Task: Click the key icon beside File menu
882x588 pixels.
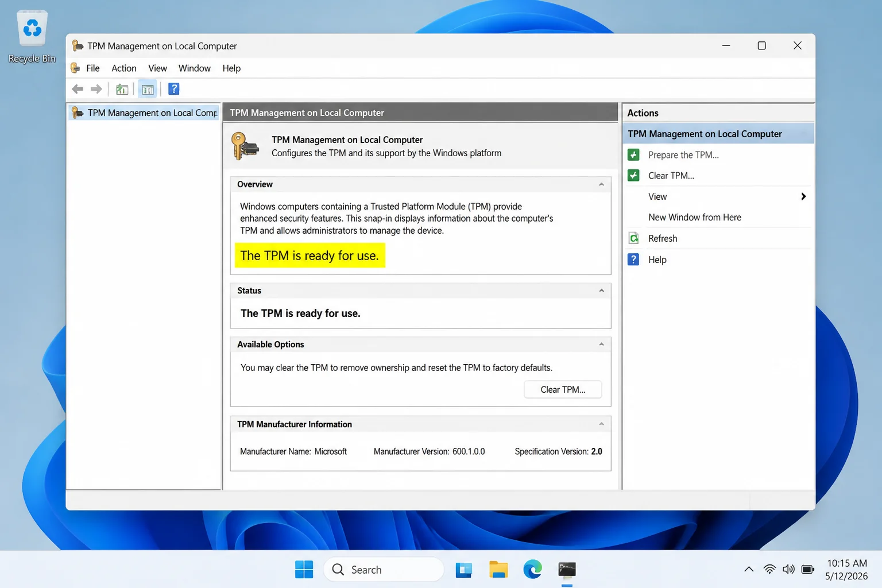Action: point(75,68)
